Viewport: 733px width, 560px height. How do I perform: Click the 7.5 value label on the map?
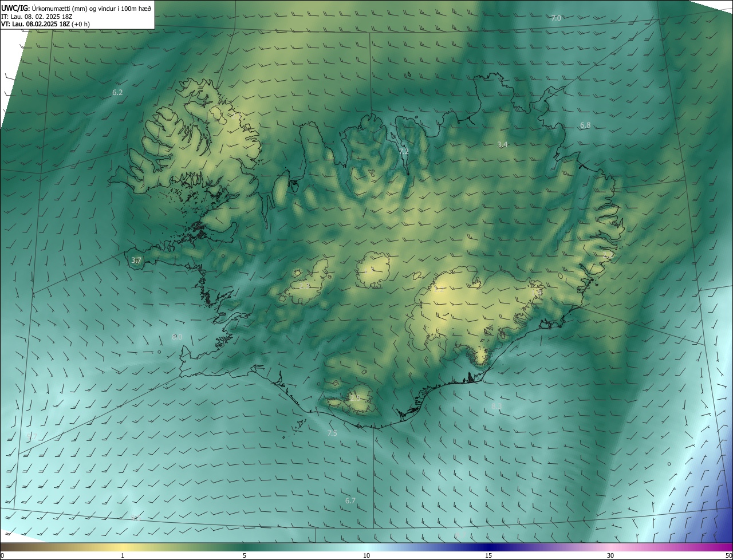coord(332,433)
